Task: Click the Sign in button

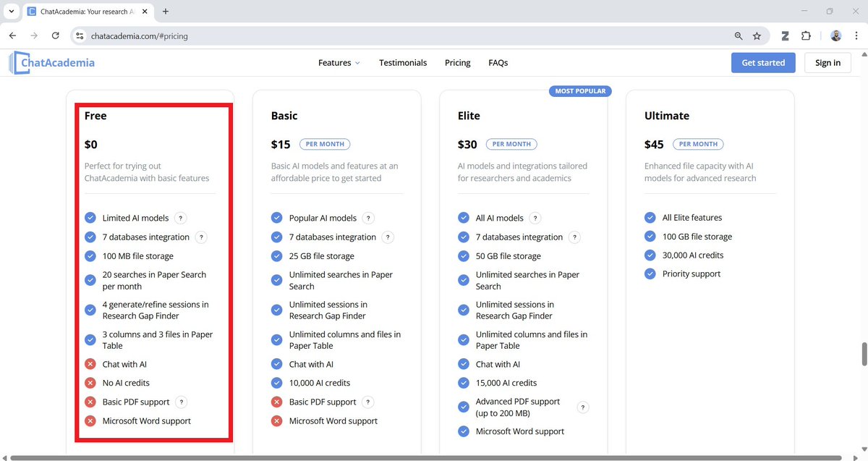Action: tap(827, 63)
